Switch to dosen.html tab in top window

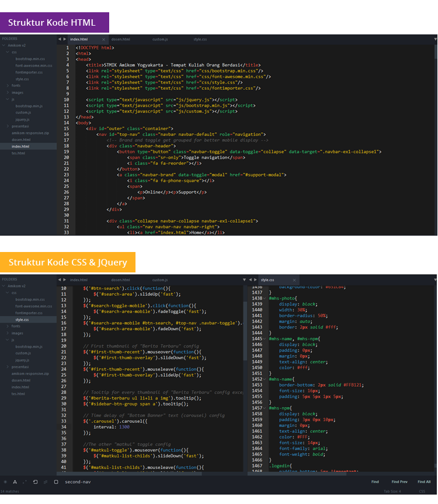[x=121, y=39]
